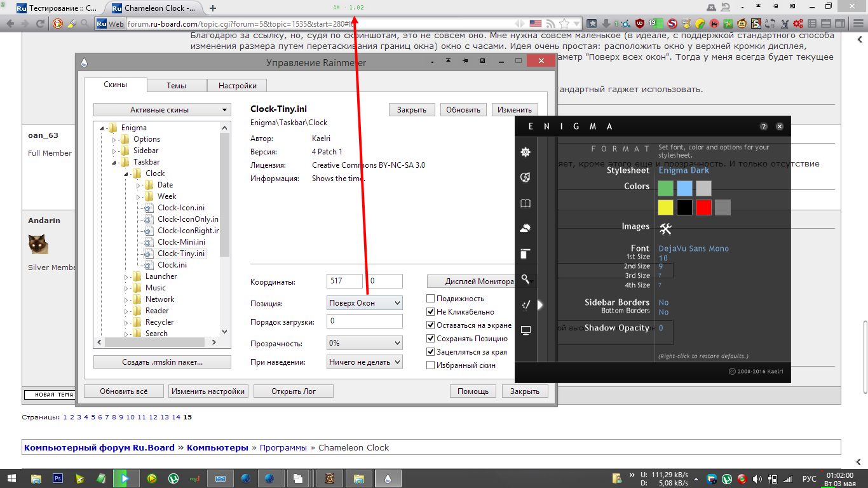The height and width of the screenshot is (488, 868).
Task: Switch to the Настройки tab
Action: (x=237, y=86)
